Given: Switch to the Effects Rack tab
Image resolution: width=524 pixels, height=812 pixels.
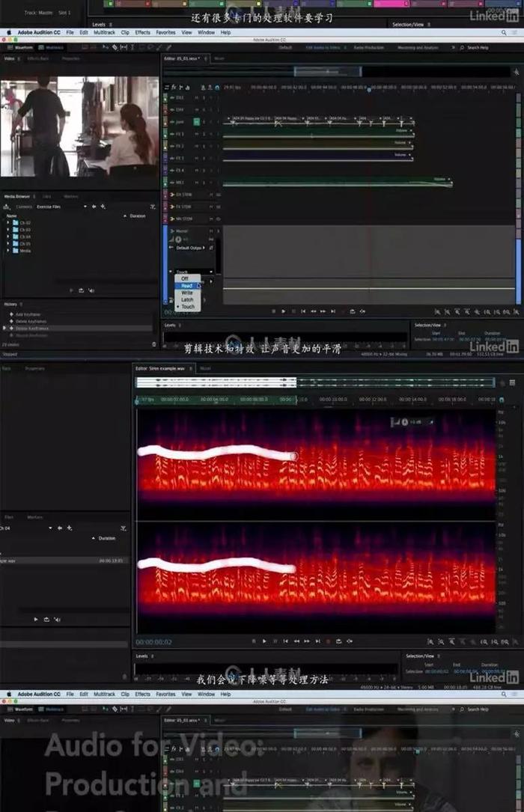Looking at the screenshot, I should [37, 58].
